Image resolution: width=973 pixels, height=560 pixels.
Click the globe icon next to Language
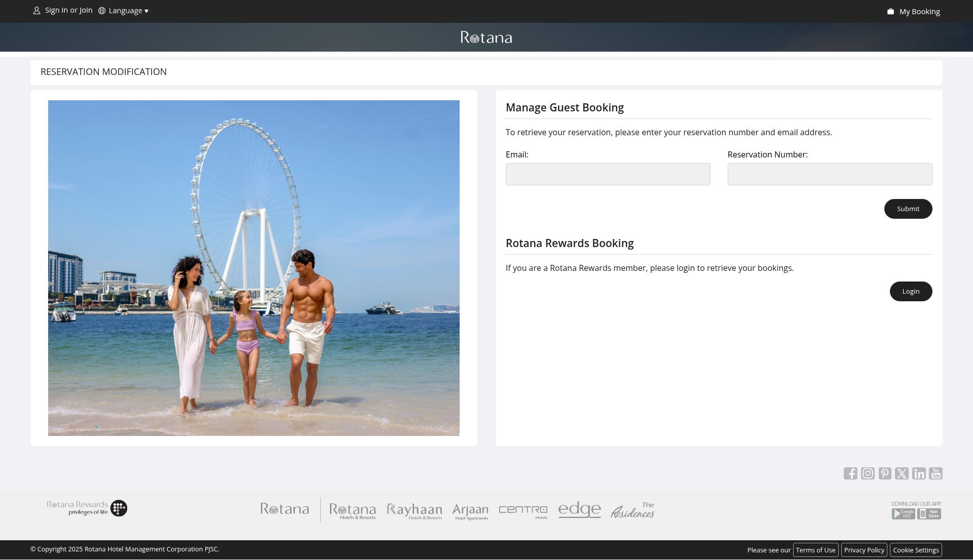click(x=102, y=11)
